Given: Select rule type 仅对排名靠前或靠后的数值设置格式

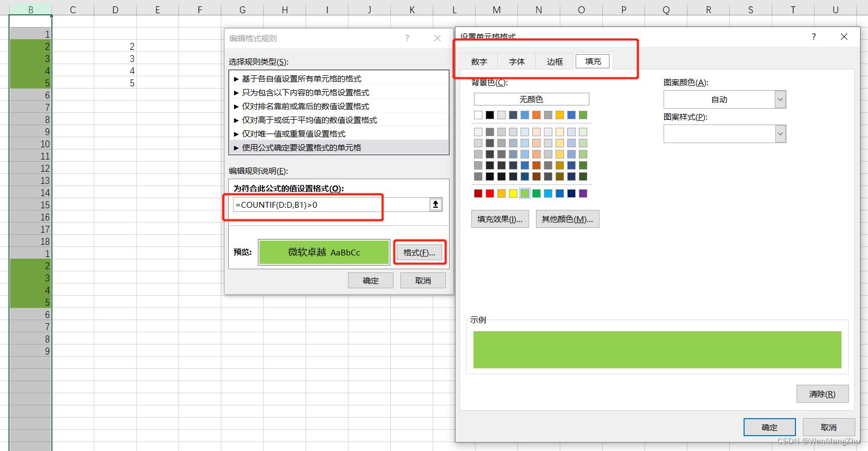Looking at the screenshot, I should [x=339, y=106].
